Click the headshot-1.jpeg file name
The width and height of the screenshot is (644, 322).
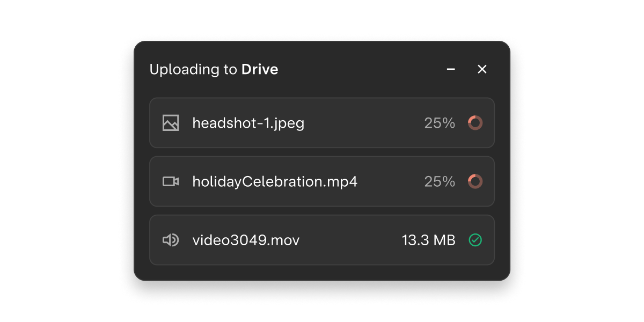pos(248,123)
